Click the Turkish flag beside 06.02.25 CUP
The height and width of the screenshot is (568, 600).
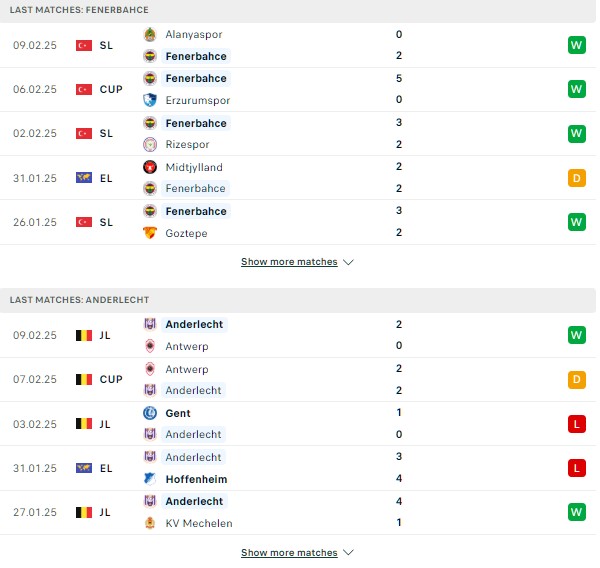click(x=84, y=90)
